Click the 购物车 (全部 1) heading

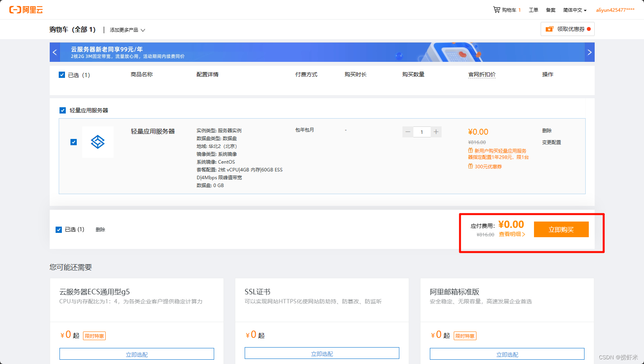(72, 30)
